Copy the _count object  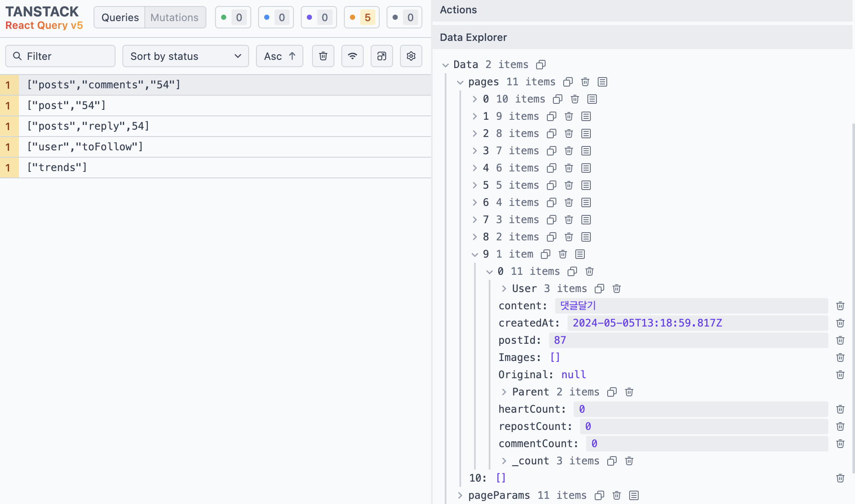pos(612,461)
